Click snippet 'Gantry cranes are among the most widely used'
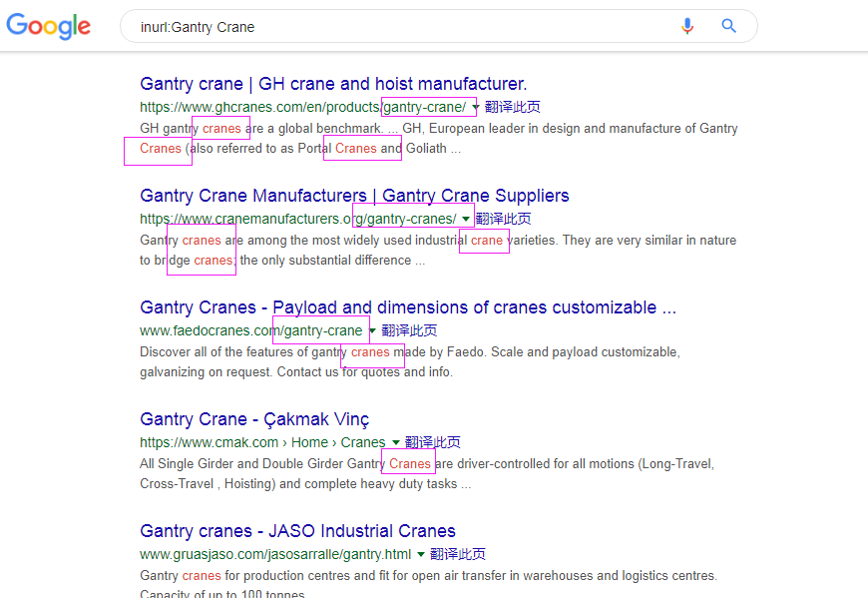Screen dimensions: 868x598 coord(275,241)
